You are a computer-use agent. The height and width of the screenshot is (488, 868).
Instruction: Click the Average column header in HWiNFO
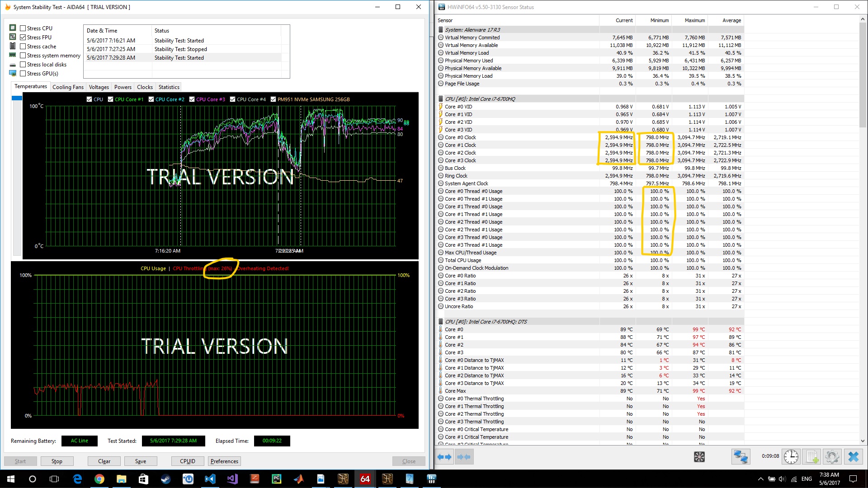click(x=726, y=20)
